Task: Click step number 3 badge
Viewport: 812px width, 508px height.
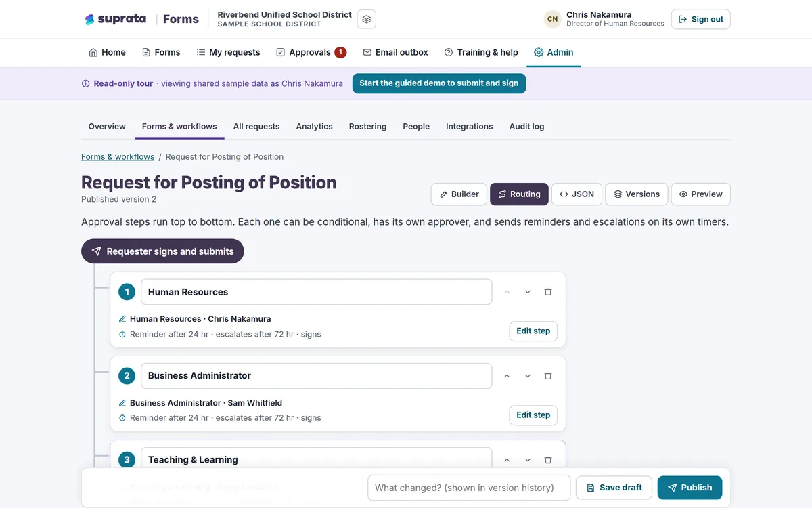Action: click(127, 460)
